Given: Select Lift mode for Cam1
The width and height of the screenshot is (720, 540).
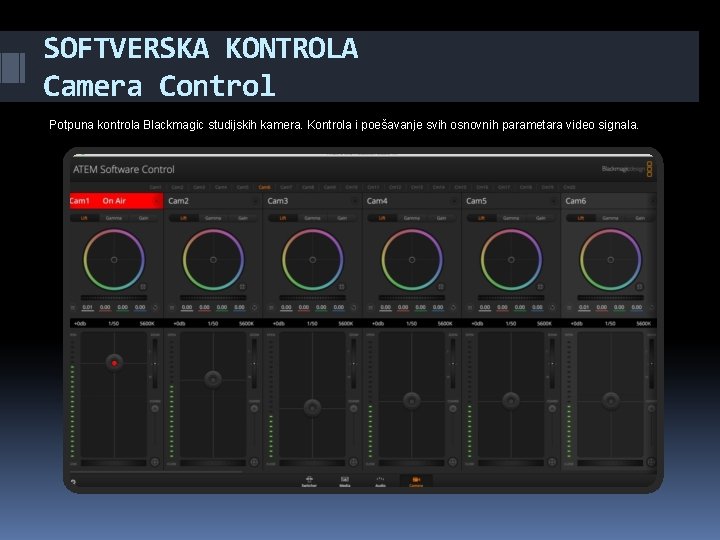Looking at the screenshot, I should click(84, 218).
